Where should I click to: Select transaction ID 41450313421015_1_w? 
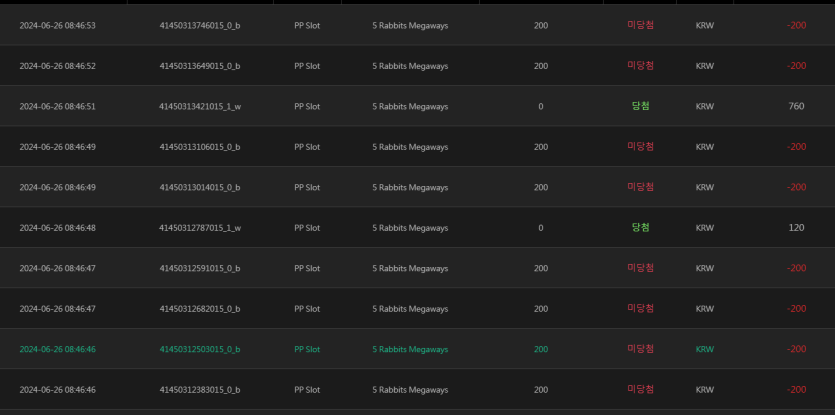200,107
